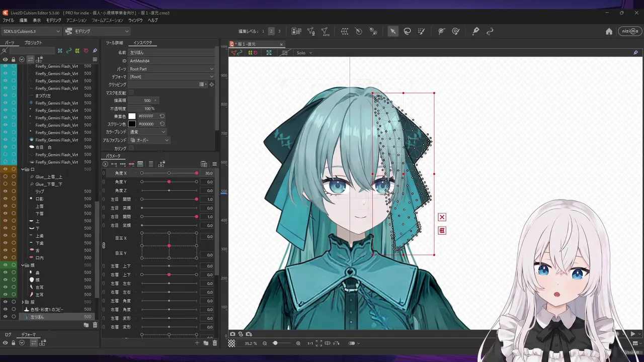Image resolution: width=644 pixels, height=362 pixels.
Task: Zoom in with the magnifier plus icon
Action: (298, 343)
